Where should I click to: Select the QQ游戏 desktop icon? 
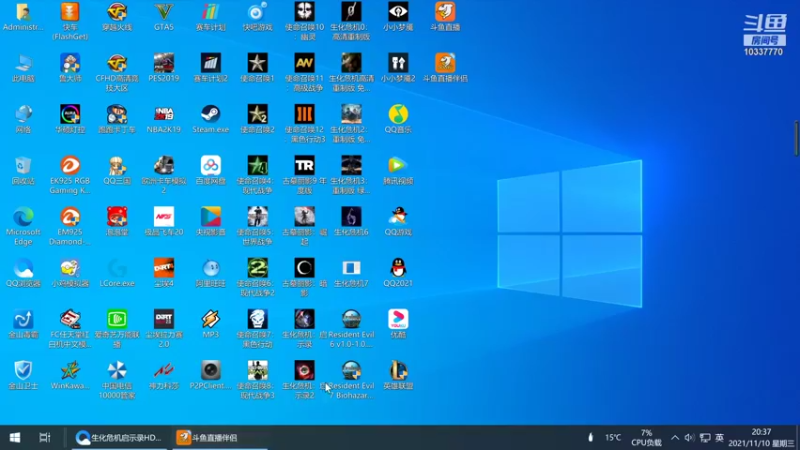(x=398, y=221)
